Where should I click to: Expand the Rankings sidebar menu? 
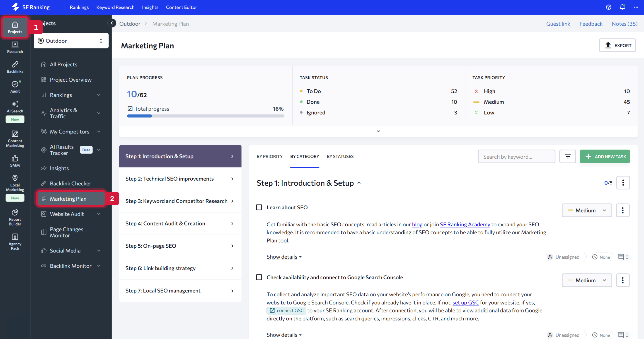[99, 95]
